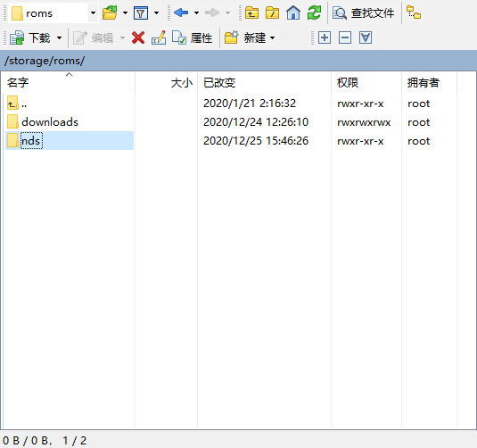Expand the back history dropdown arrow

point(196,13)
